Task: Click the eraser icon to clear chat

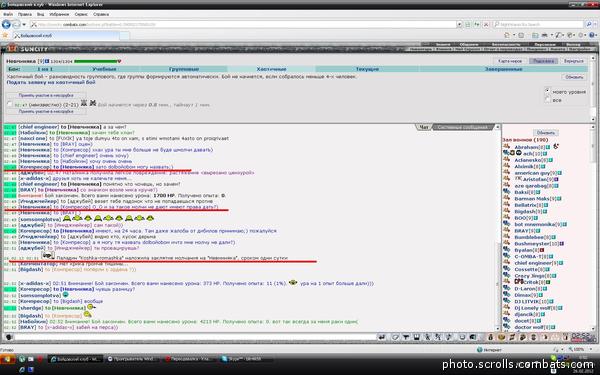Action: pos(396,337)
